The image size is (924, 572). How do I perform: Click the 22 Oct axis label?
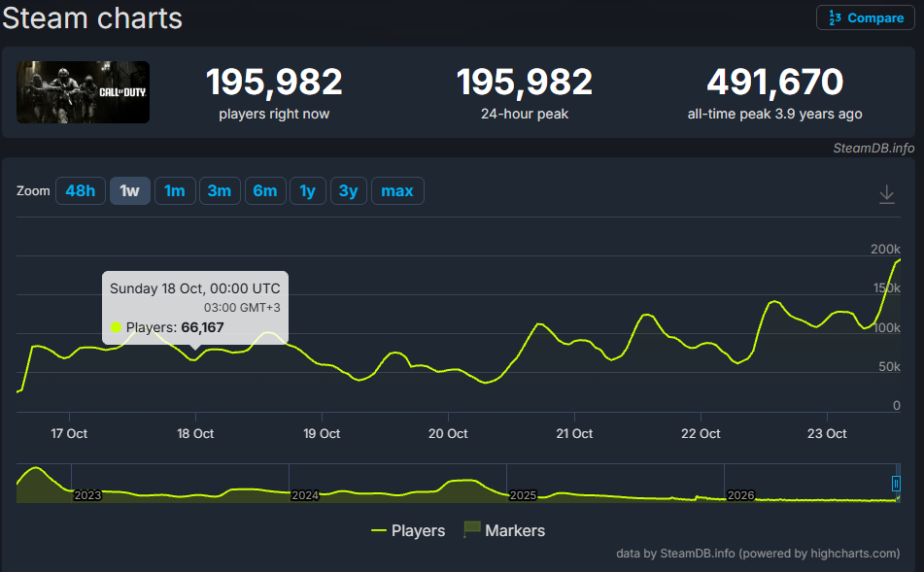(701, 433)
